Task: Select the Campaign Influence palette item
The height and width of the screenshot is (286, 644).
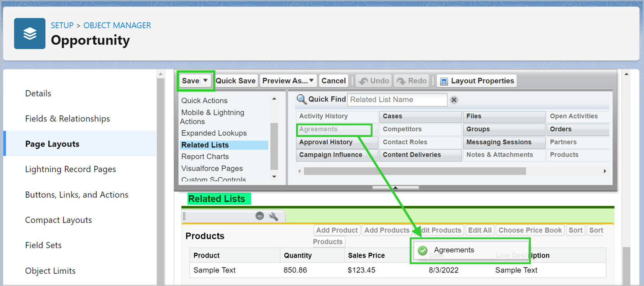Action: point(331,155)
